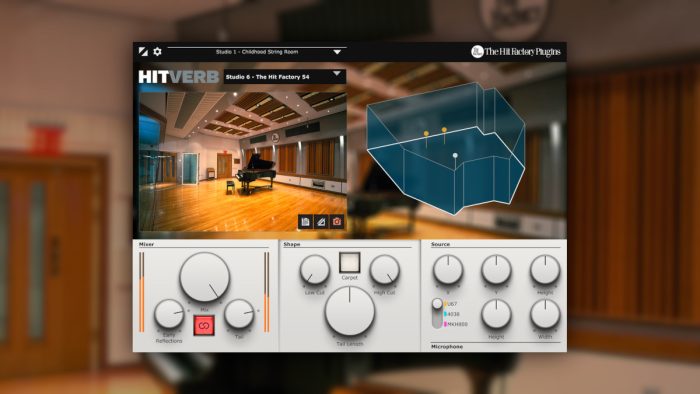Click the 'Microphone' section heading
This screenshot has width=700, height=394.
(x=447, y=347)
